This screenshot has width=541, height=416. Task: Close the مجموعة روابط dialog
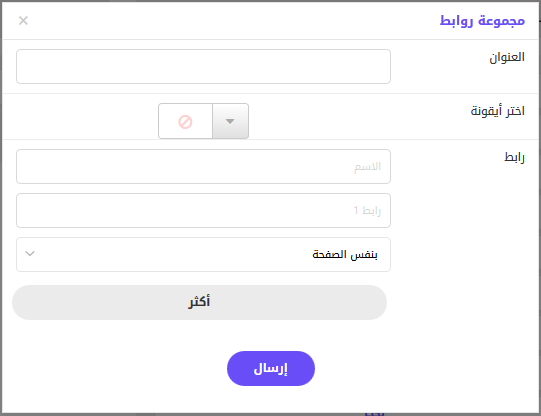pos(23,21)
